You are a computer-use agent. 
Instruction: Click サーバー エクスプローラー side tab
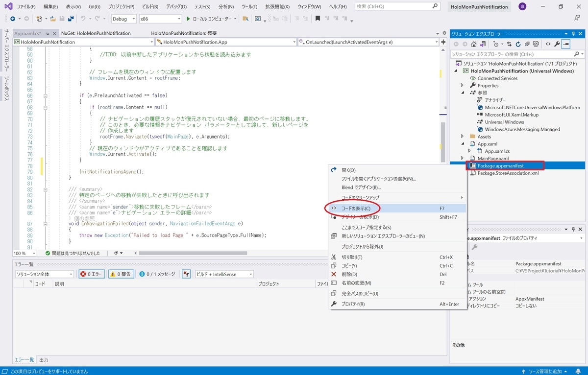(6, 50)
